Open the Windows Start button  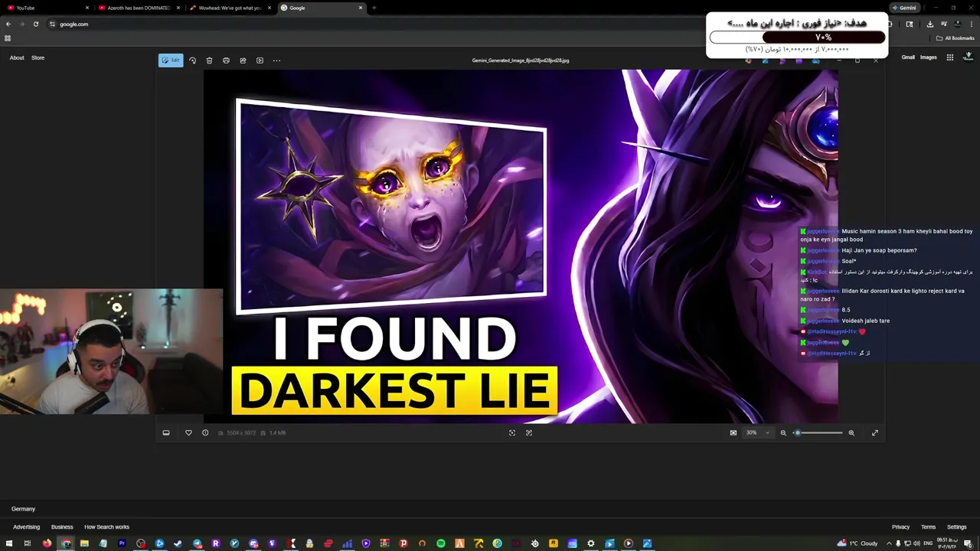coord(8,543)
